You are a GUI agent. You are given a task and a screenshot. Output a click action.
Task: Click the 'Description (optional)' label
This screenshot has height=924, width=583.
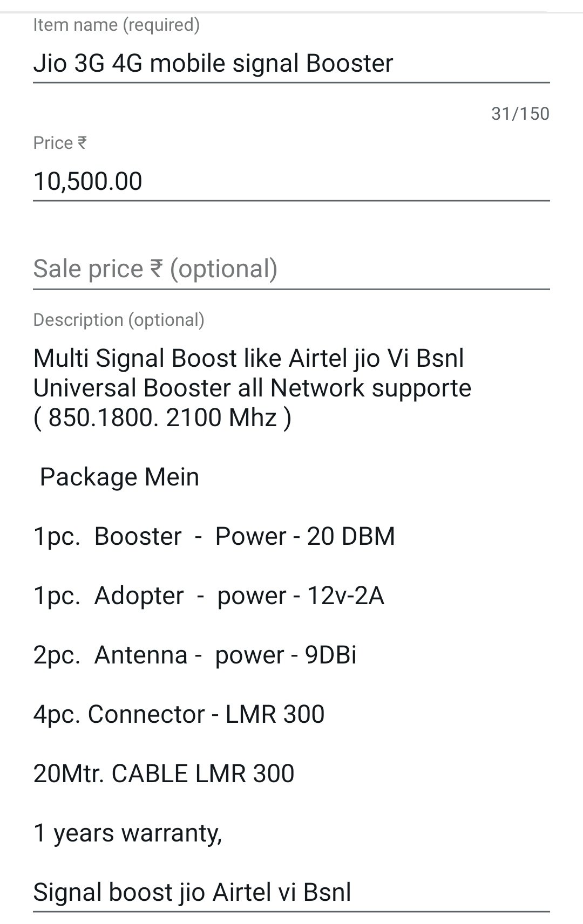click(x=119, y=320)
